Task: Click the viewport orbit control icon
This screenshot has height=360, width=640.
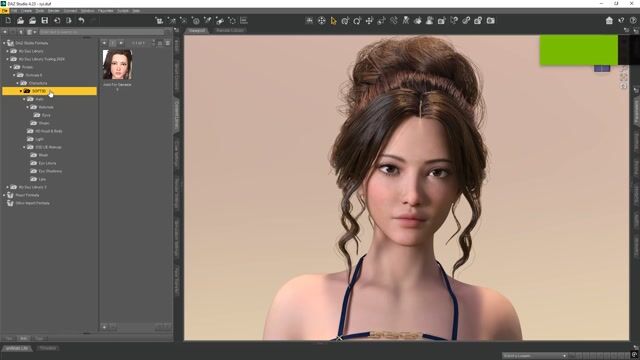Action: [623, 69]
